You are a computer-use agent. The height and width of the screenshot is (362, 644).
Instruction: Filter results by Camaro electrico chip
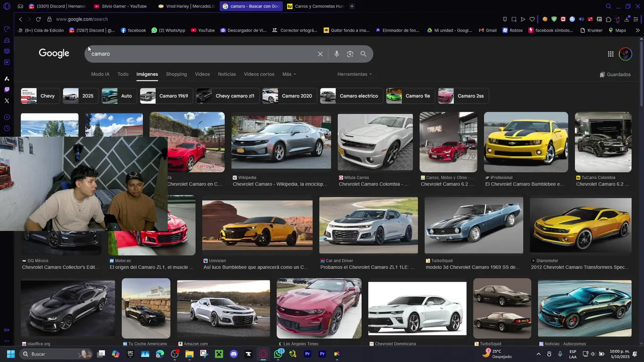point(351,96)
